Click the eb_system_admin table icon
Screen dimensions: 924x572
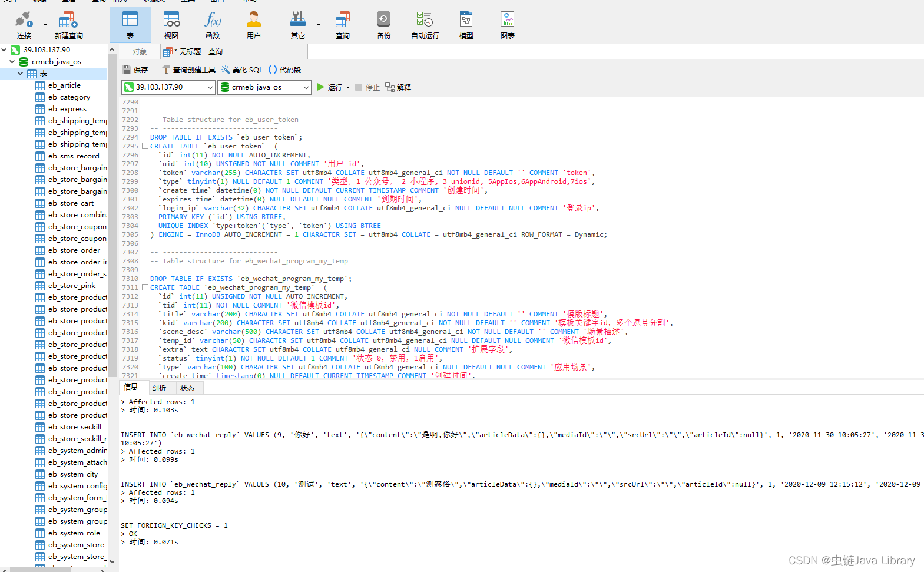(40, 451)
